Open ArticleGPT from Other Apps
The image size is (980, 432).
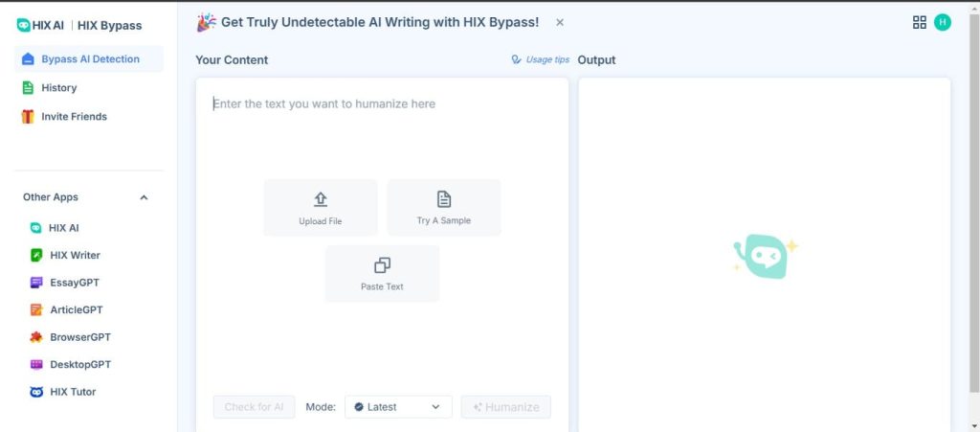pos(77,309)
